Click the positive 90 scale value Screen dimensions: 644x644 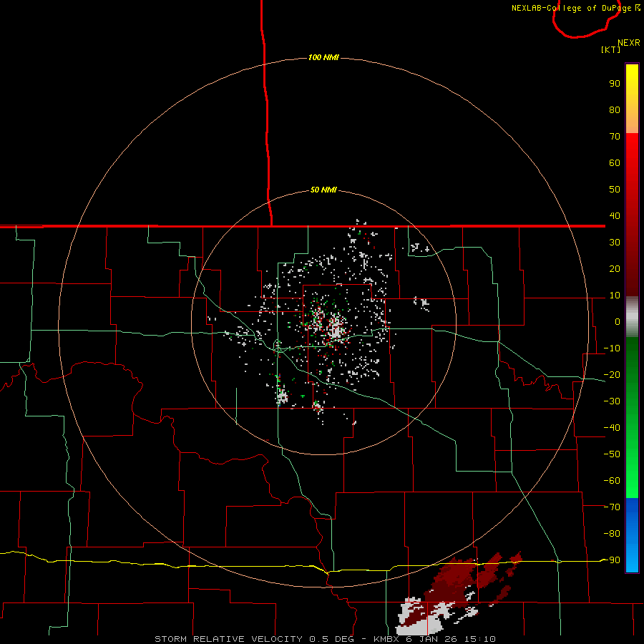(615, 84)
